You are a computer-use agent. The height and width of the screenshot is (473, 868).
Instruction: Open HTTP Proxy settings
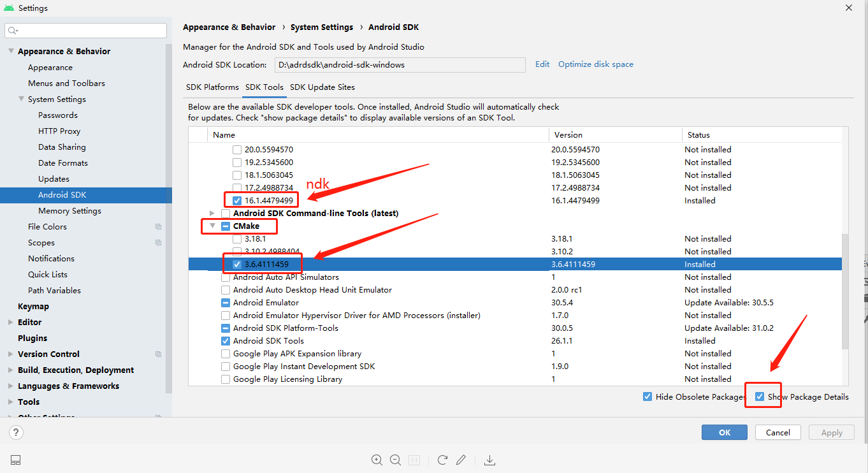[x=59, y=131]
